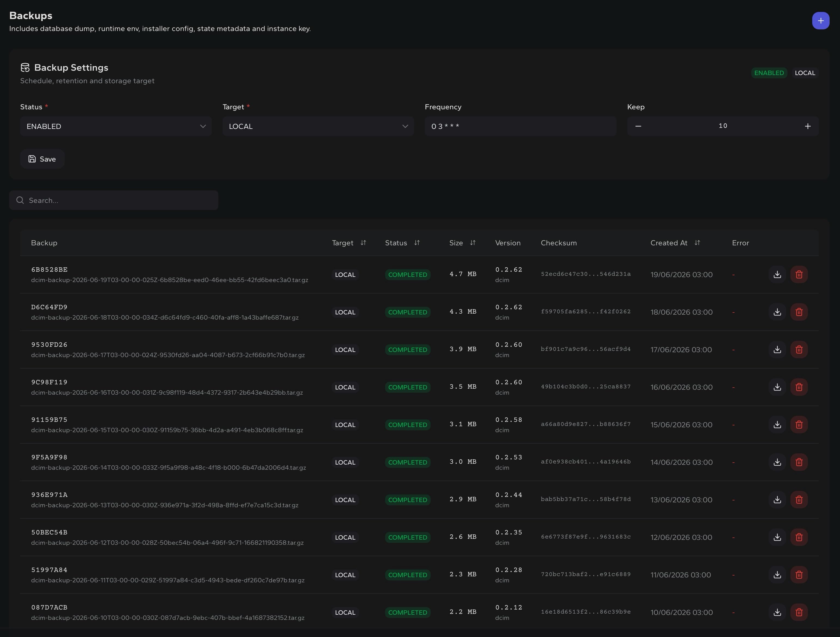Click the Version column header
Viewport: 840px width, 637px height.
(x=508, y=243)
